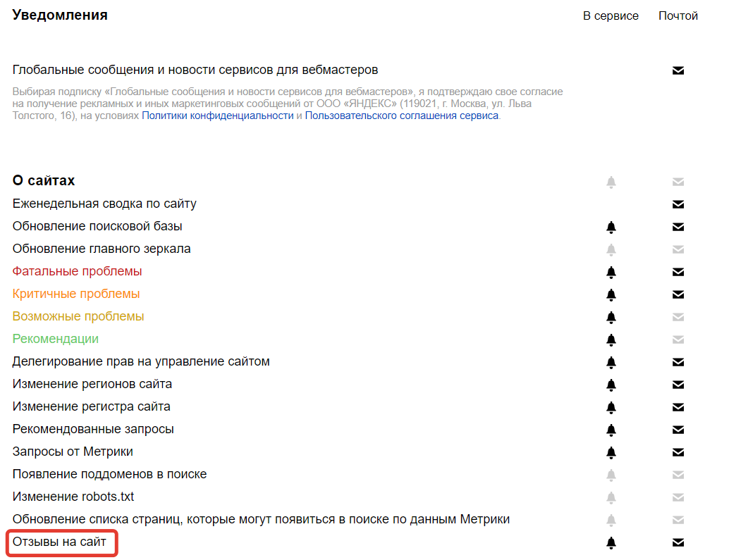The width and height of the screenshot is (748, 560).
Task: Click the Отзывы на сайт label
Action: tap(59, 542)
